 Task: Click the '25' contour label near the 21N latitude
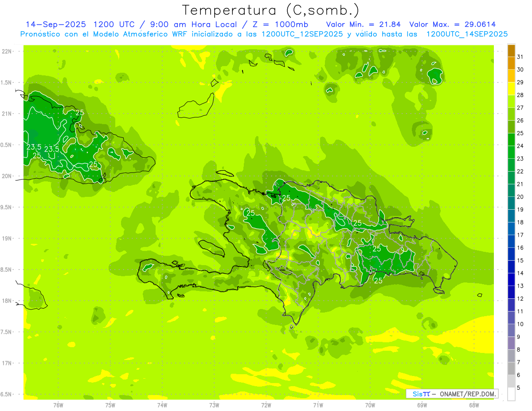(80, 113)
